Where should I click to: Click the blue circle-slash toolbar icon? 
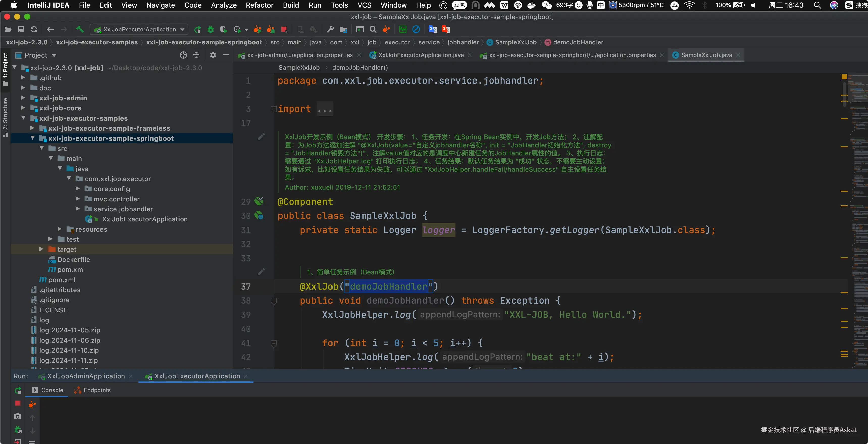pos(416,30)
